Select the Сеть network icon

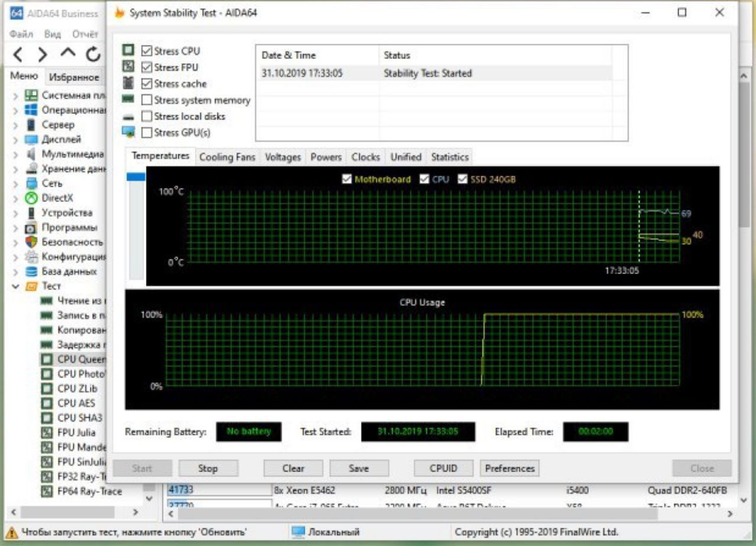31,183
